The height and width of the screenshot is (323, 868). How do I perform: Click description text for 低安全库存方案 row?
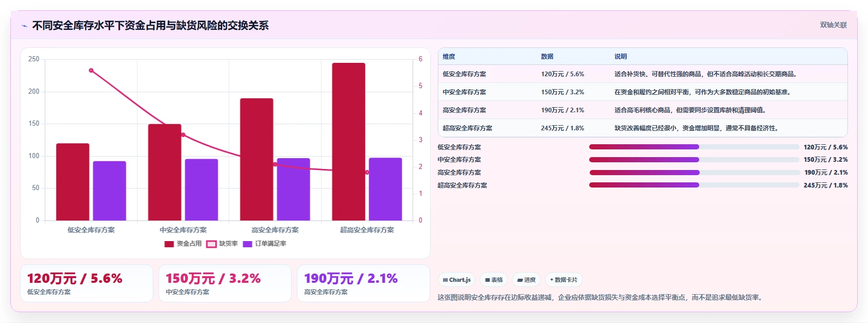click(707, 74)
